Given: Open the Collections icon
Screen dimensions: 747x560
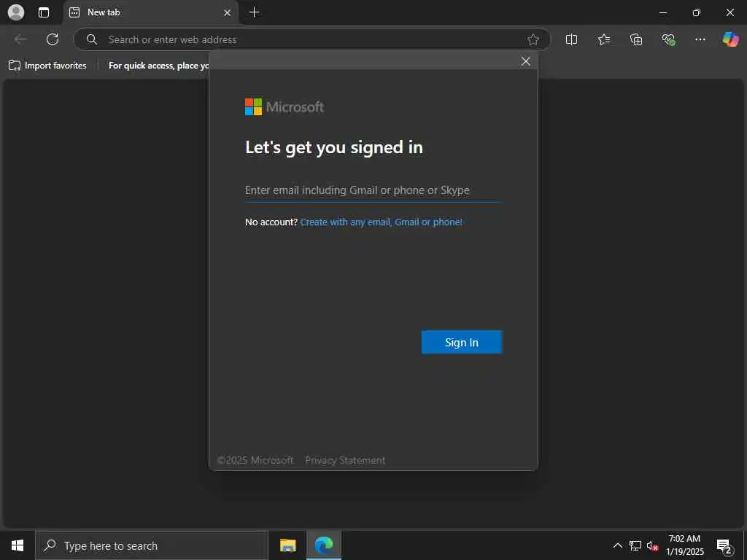Looking at the screenshot, I should 636,39.
